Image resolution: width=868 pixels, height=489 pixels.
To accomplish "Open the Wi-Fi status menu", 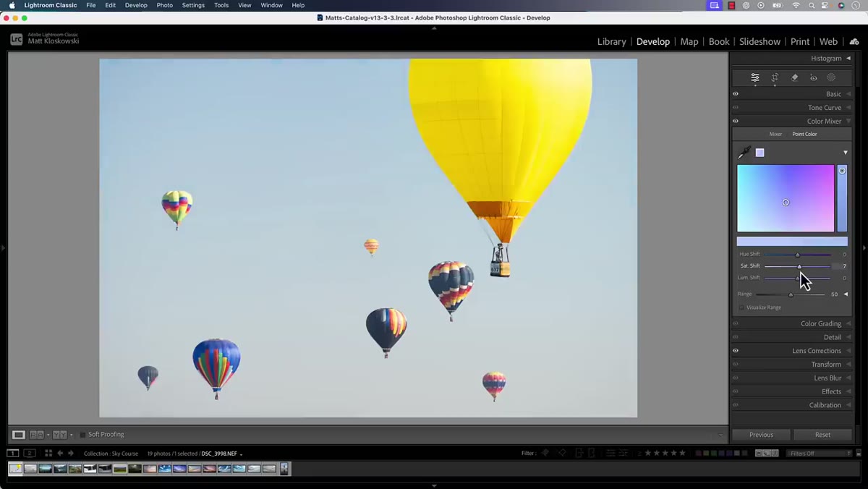I will (796, 6).
